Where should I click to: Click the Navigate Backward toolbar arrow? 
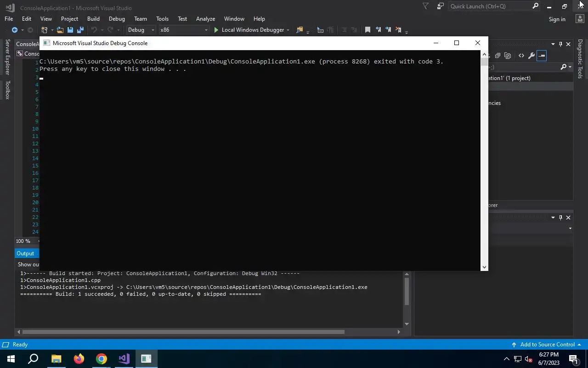pos(15,30)
